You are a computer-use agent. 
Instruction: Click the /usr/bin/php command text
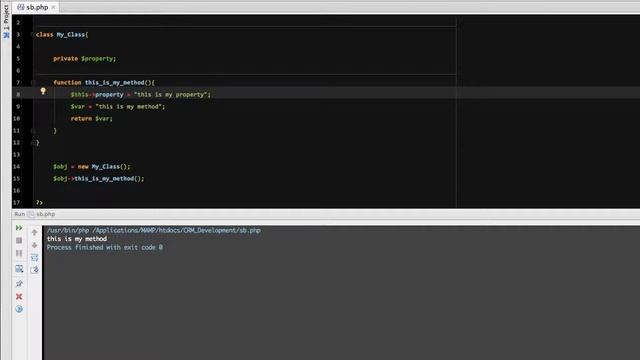68,230
